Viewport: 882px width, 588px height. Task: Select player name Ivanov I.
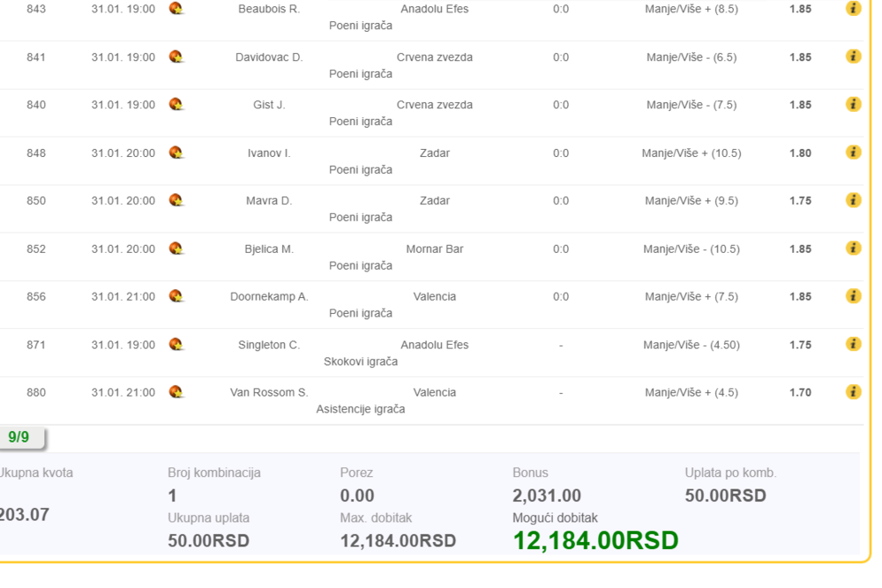coord(269,153)
